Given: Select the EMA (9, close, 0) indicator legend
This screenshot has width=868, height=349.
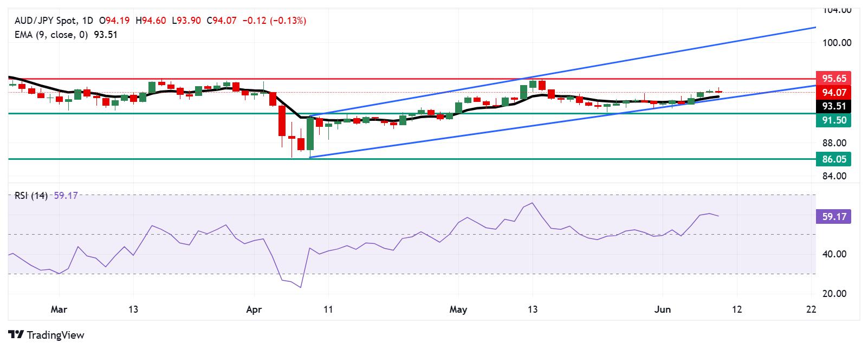Looking at the screenshot, I should (51, 35).
